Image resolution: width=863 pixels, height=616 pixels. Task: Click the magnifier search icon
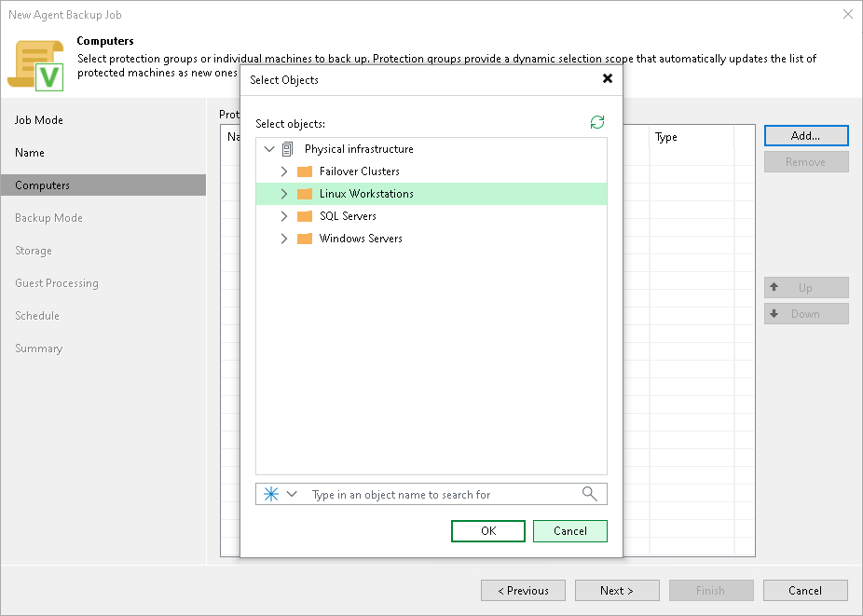point(589,494)
